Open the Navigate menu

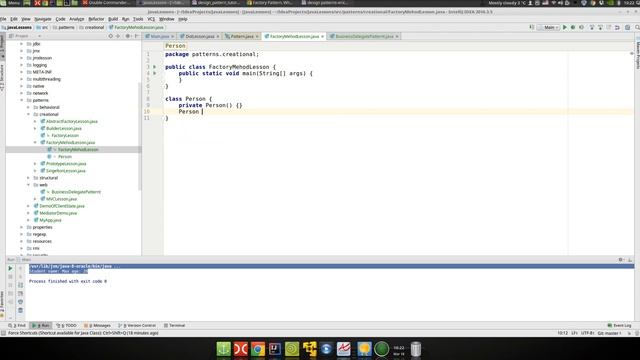42,19
